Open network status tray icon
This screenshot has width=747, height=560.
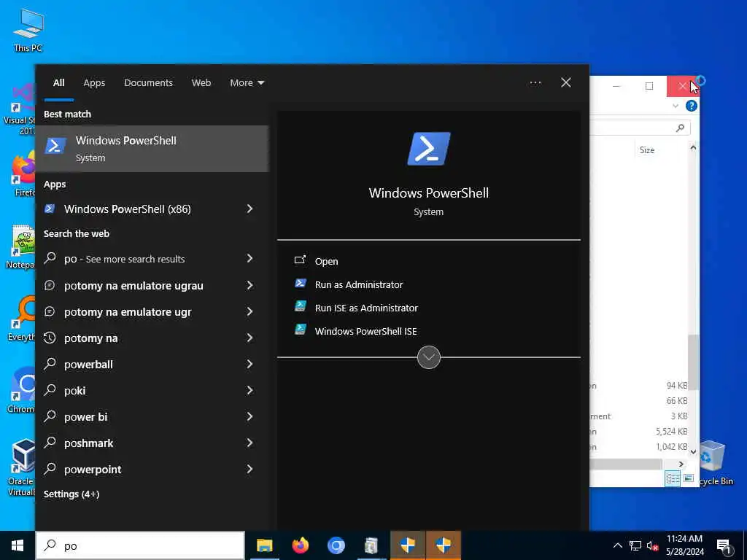635,545
